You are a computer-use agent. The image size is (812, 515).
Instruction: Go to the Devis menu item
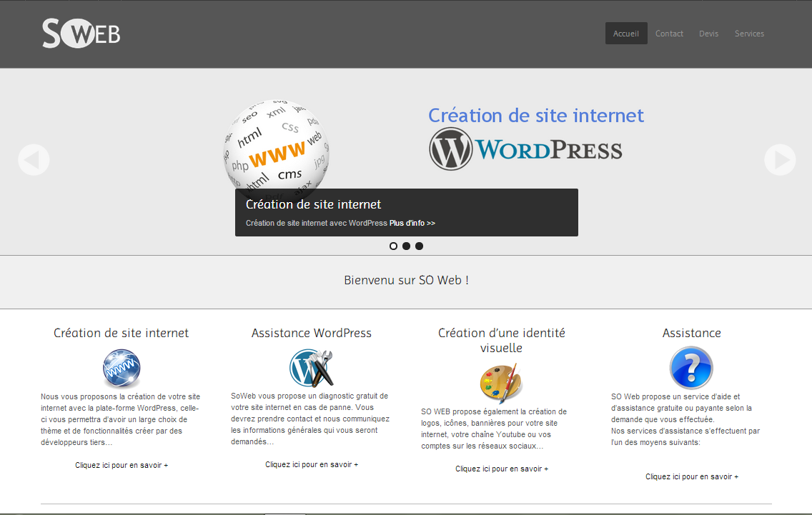[x=708, y=34]
